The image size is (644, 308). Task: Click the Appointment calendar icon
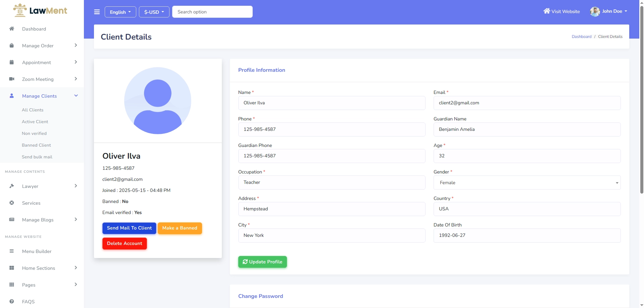point(12,62)
